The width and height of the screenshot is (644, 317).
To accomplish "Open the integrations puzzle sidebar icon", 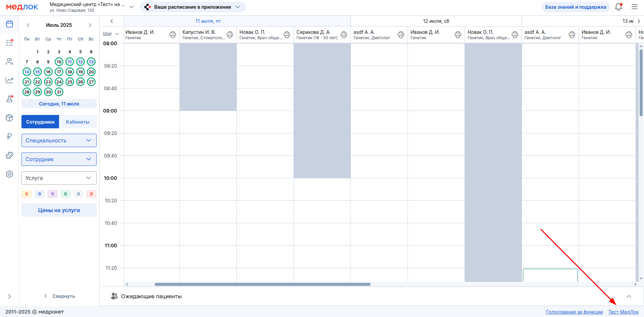I will coord(9,155).
